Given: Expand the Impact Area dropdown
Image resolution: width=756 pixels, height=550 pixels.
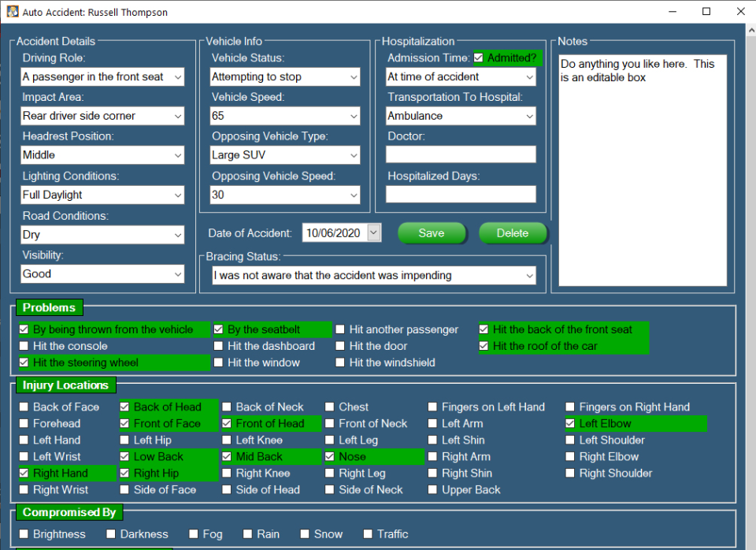Looking at the screenshot, I should coord(180,116).
